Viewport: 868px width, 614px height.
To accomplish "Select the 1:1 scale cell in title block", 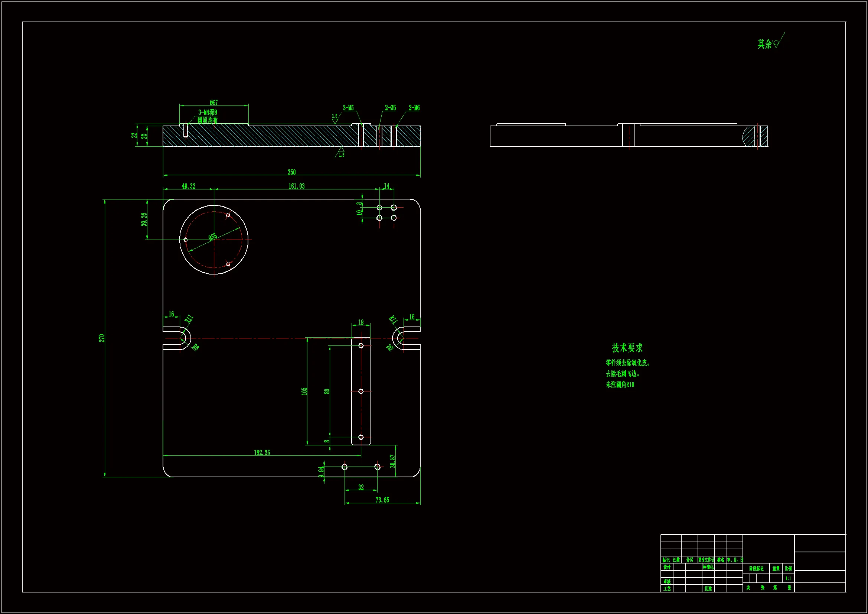I will click(788, 578).
